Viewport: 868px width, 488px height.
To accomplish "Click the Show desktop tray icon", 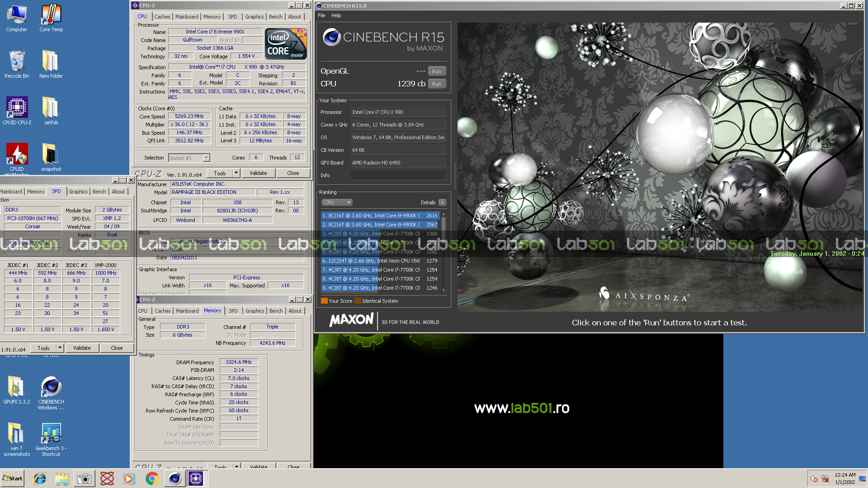I will click(863, 479).
